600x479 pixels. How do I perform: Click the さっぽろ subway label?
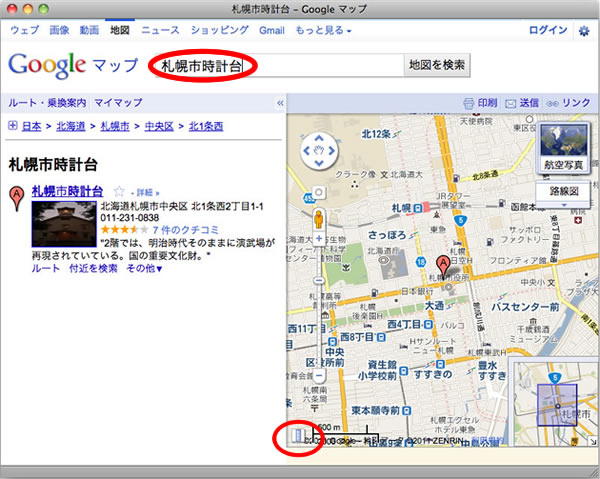[x=387, y=235]
